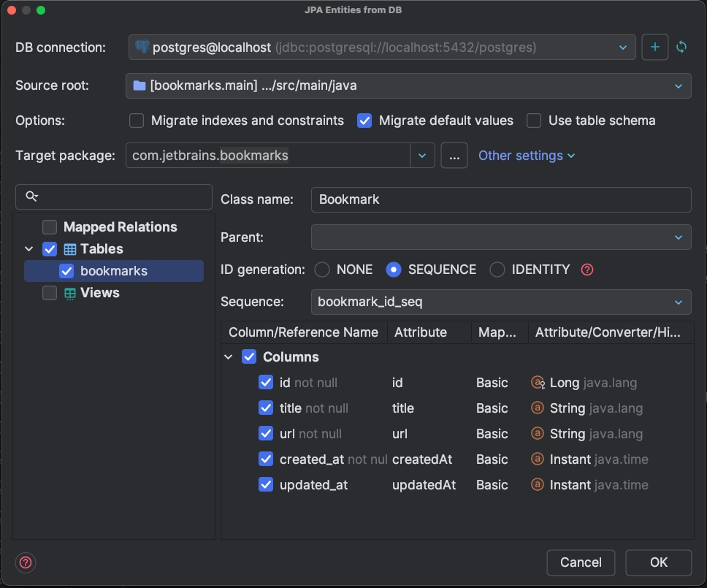Click the Map... column header
The image size is (707, 588).
[497, 332]
